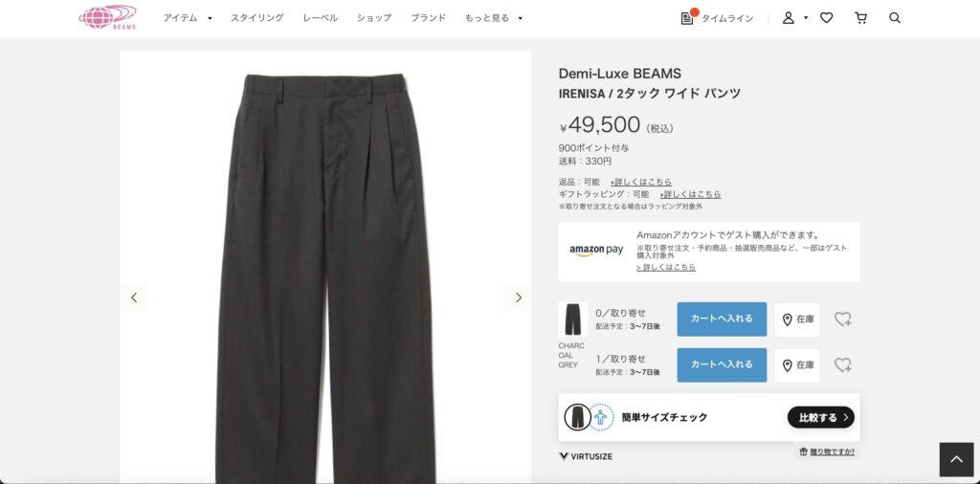Check store stock 在庫 for size 1

coord(797,365)
